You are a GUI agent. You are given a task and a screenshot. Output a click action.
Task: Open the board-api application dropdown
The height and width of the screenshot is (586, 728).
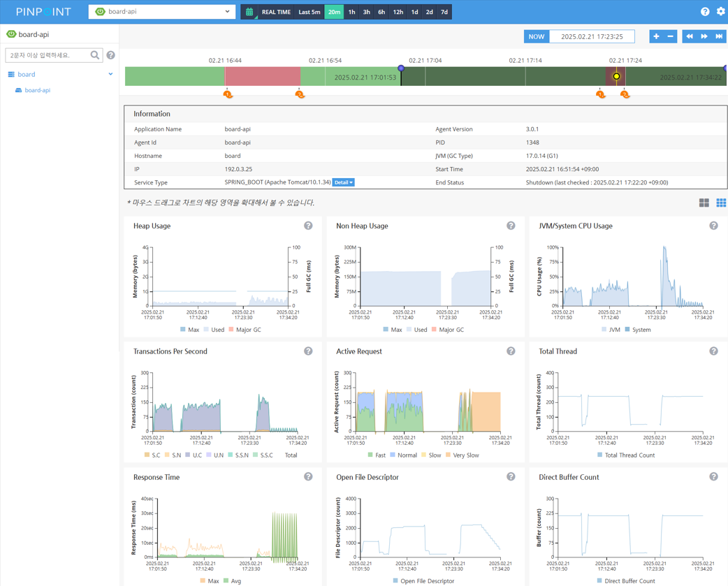tap(161, 12)
